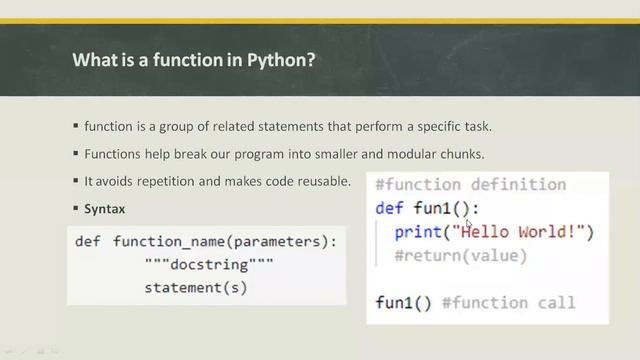Select the bullet "function is a group of related statements"
The height and width of the screenshot is (360, 640).
(288, 127)
